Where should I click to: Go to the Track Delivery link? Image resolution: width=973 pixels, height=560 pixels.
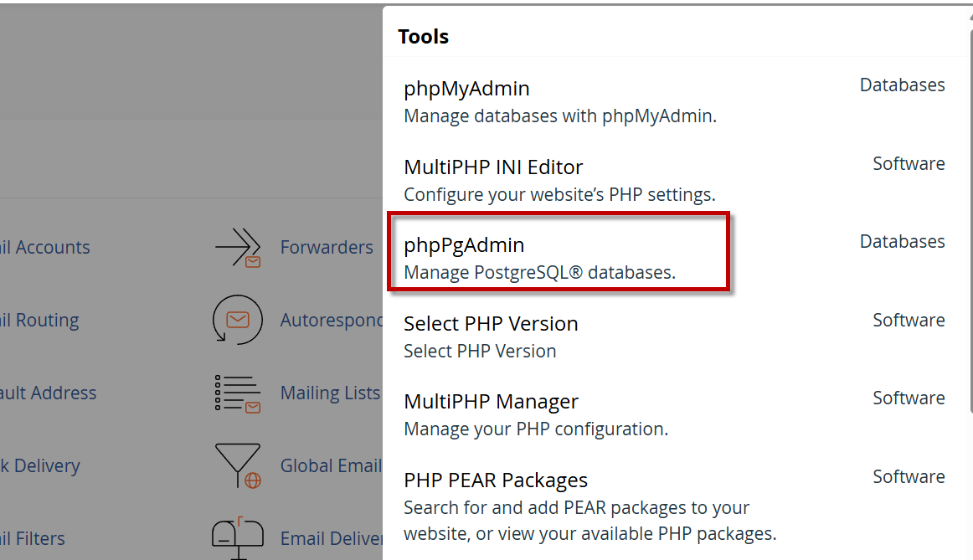pos(40,466)
